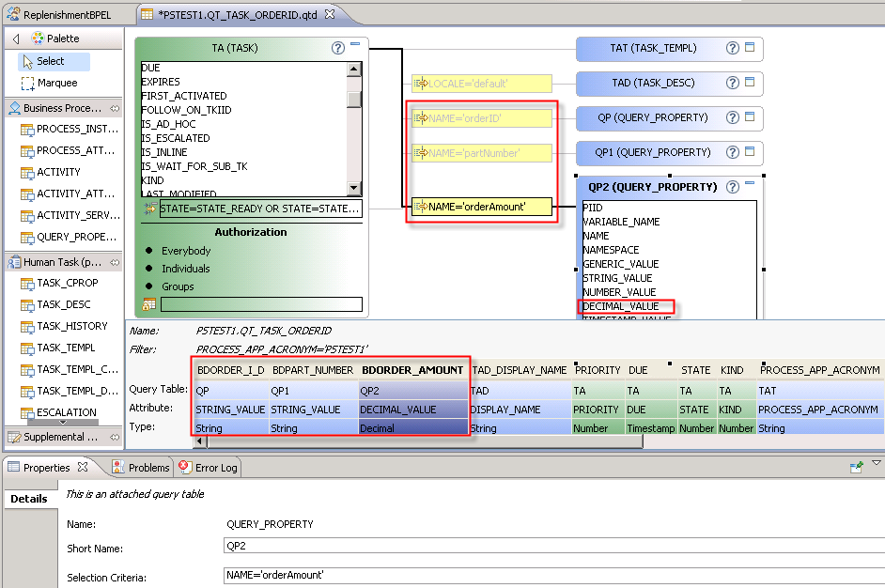Viewport: 885px width, 588px height.
Task: Click the TA filter icon beside STATE criteria
Action: (x=149, y=209)
